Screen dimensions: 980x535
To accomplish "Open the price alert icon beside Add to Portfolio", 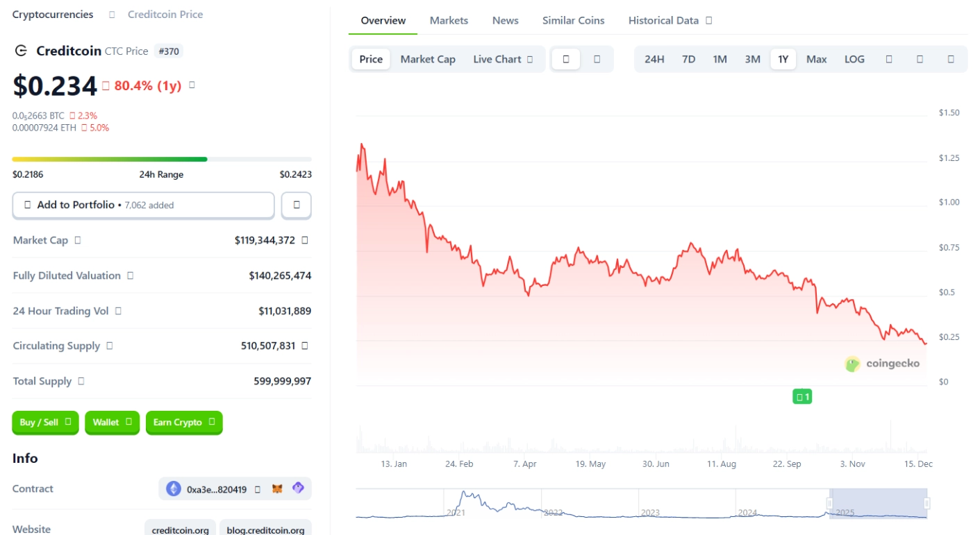I will [297, 205].
